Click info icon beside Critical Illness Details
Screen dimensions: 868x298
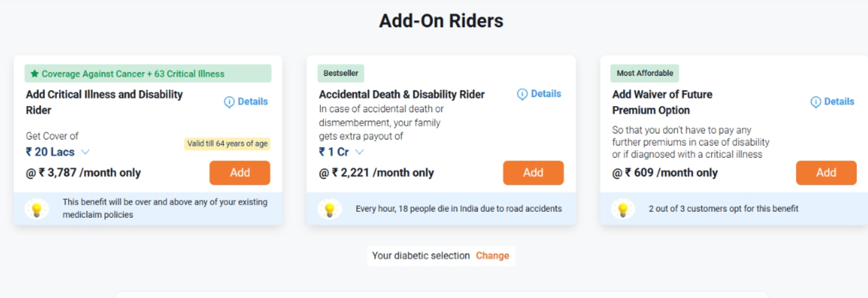tap(229, 102)
